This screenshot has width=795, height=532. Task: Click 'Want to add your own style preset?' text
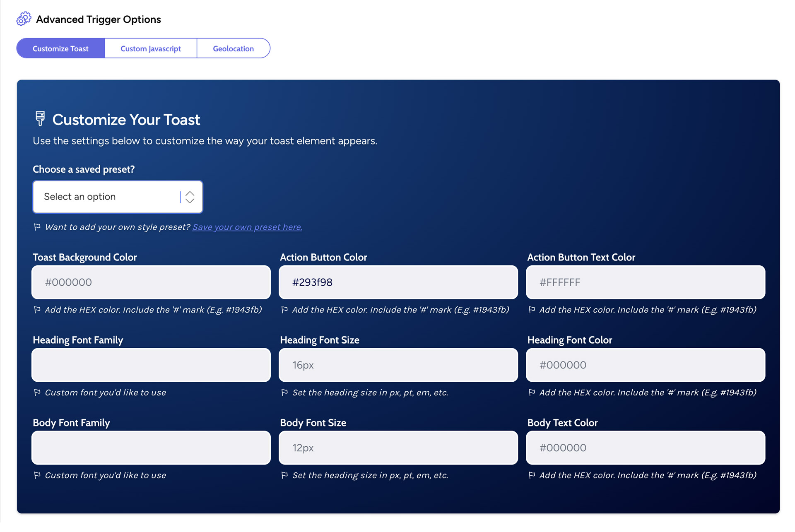tap(118, 227)
